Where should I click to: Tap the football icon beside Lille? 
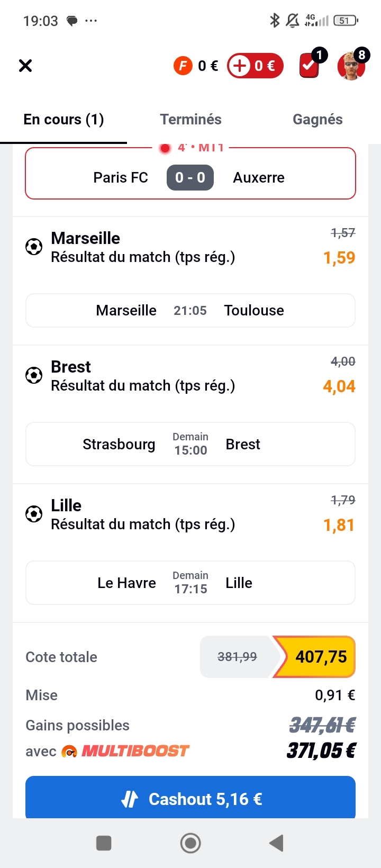coord(34,514)
